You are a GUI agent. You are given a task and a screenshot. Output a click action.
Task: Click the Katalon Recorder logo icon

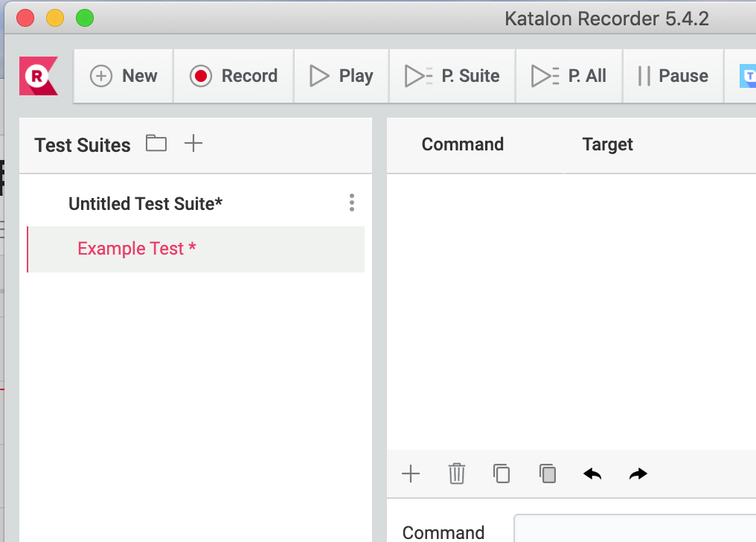[39, 76]
